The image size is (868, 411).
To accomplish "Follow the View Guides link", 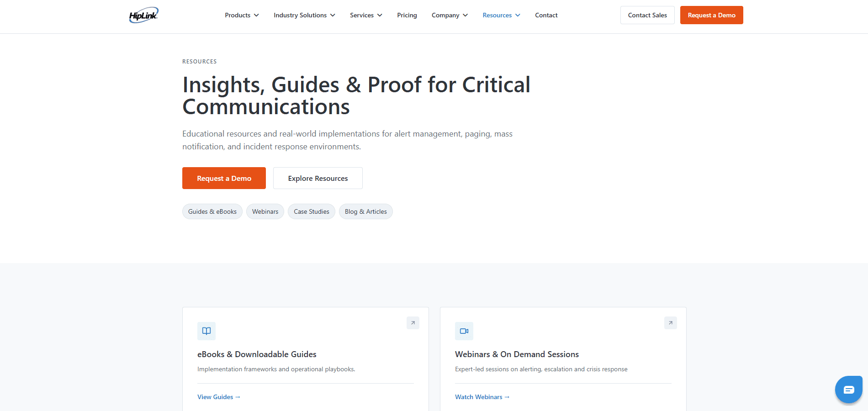I will click(219, 397).
